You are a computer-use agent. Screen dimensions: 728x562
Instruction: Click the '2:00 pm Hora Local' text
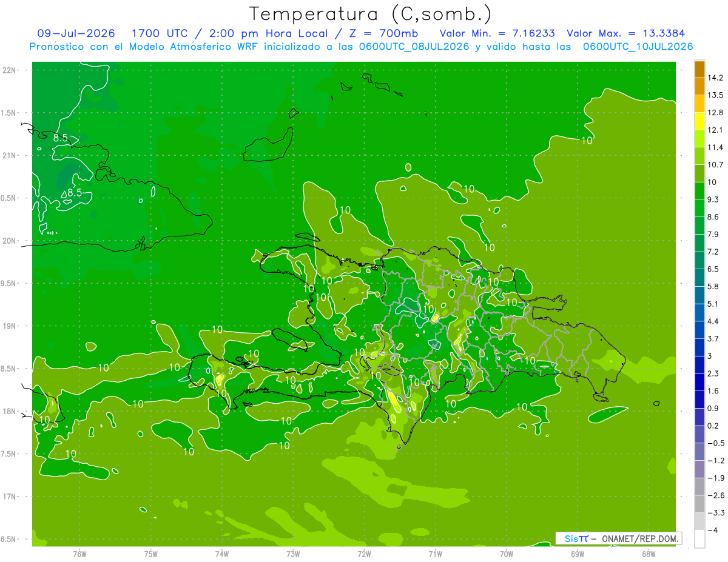[x=268, y=33]
